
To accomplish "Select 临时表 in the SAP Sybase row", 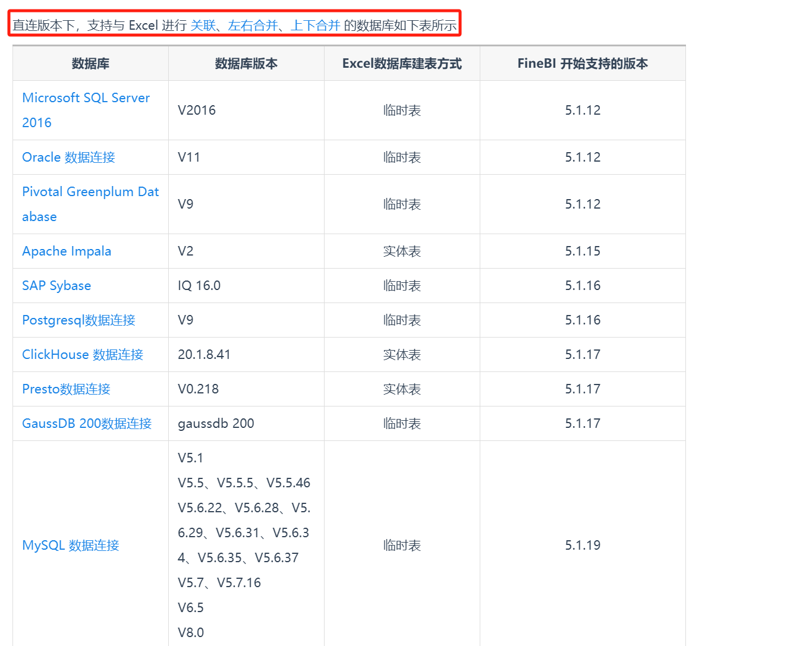I will click(402, 285).
